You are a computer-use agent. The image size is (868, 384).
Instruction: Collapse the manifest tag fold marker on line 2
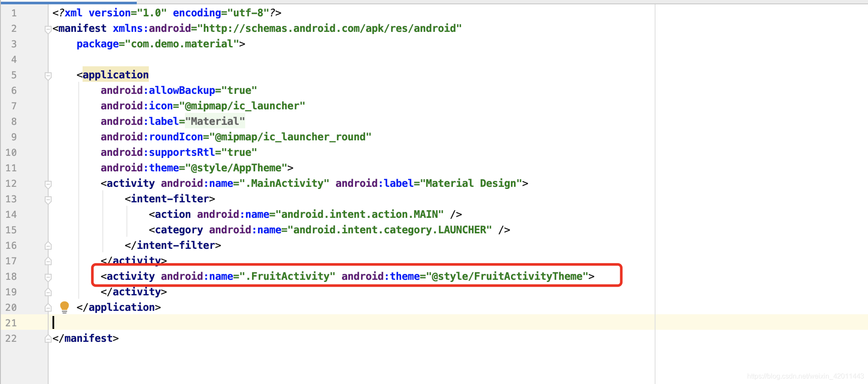pos(48,29)
